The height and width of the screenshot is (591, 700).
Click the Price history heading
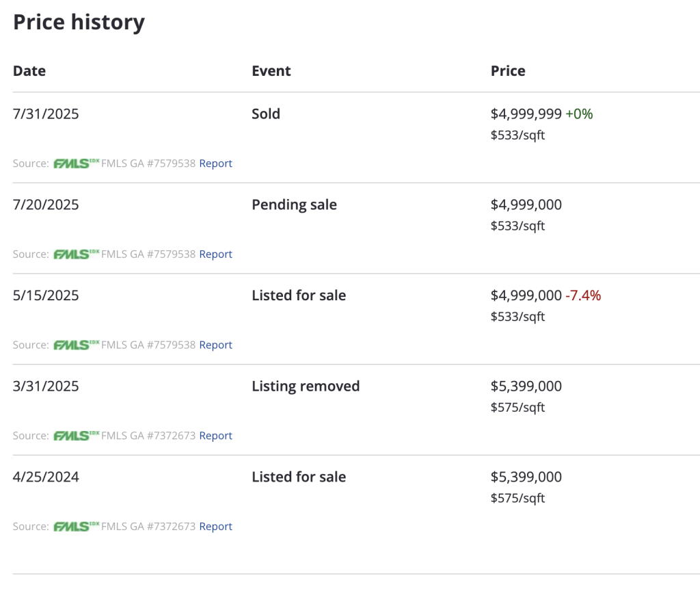click(79, 22)
